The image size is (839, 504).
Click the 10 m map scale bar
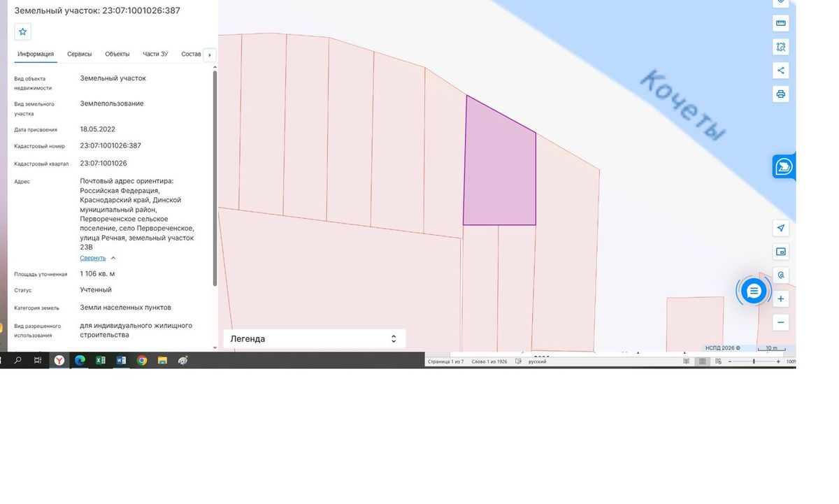tap(771, 347)
